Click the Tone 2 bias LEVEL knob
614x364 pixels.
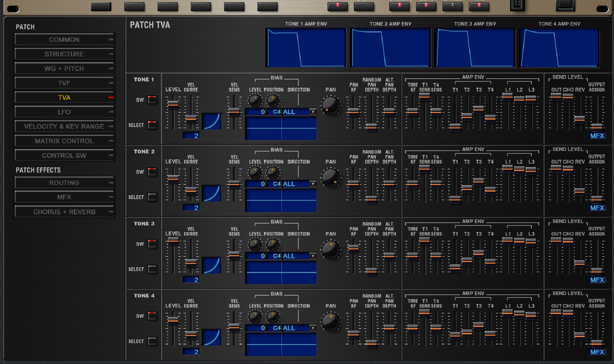[255, 173]
